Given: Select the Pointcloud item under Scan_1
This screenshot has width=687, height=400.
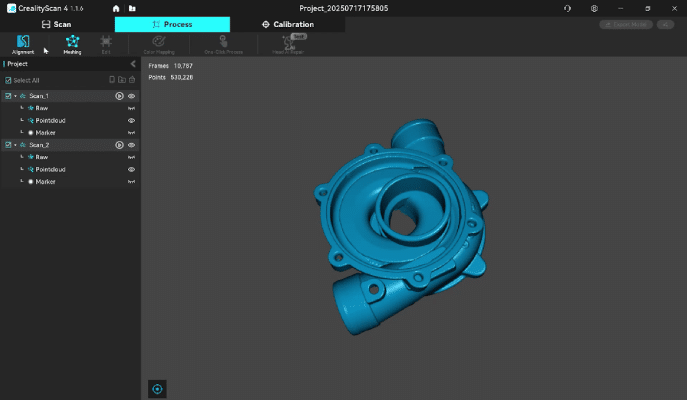Looking at the screenshot, I should tap(50, 120).
